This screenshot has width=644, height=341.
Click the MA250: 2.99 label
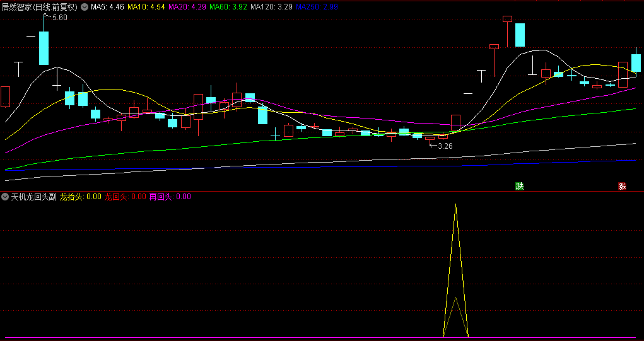click(317, 6)
